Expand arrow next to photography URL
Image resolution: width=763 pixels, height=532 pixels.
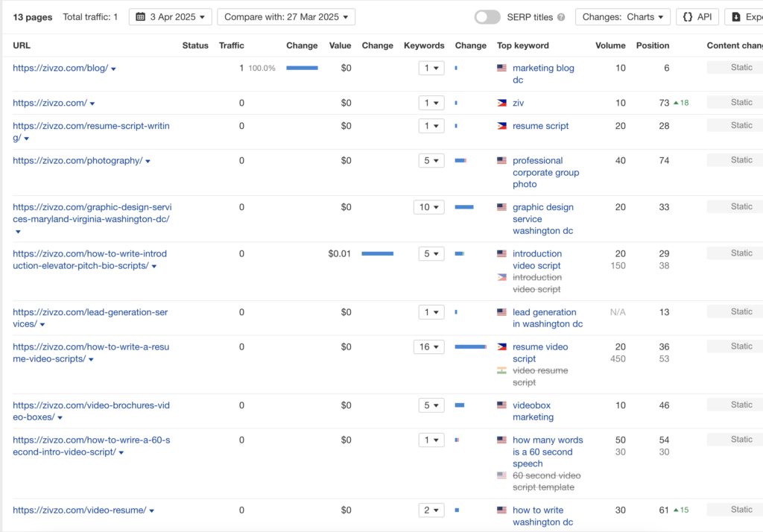point(148,162)
